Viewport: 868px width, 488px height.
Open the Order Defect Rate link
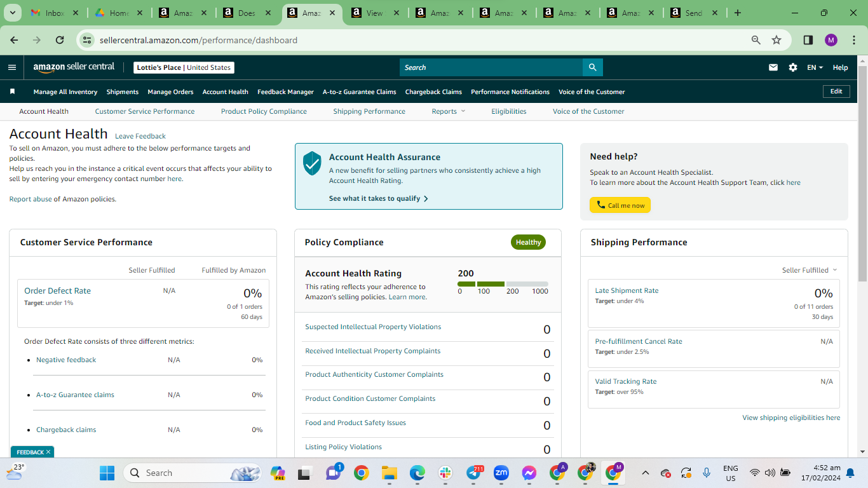pos(58,290)
